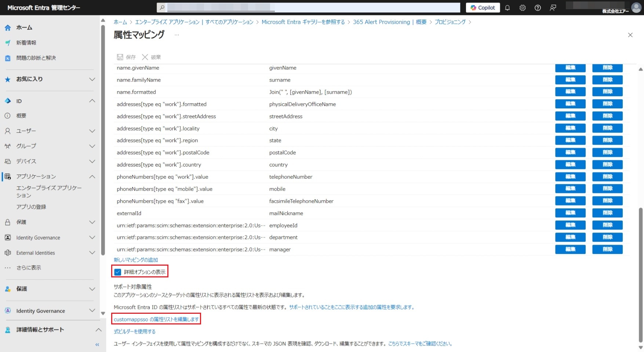Click the notifications bell icon
This screenshot has height=352, width=644.
[x=507, y=8]
